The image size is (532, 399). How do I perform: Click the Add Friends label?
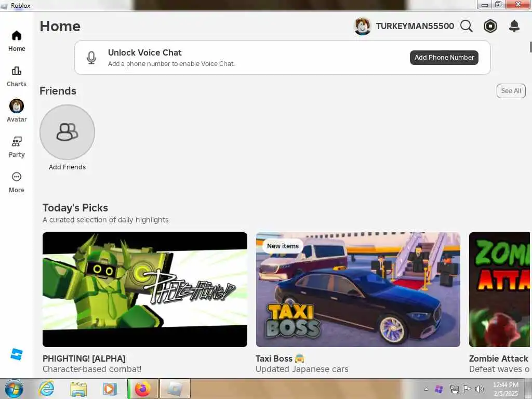coord(67,167)
